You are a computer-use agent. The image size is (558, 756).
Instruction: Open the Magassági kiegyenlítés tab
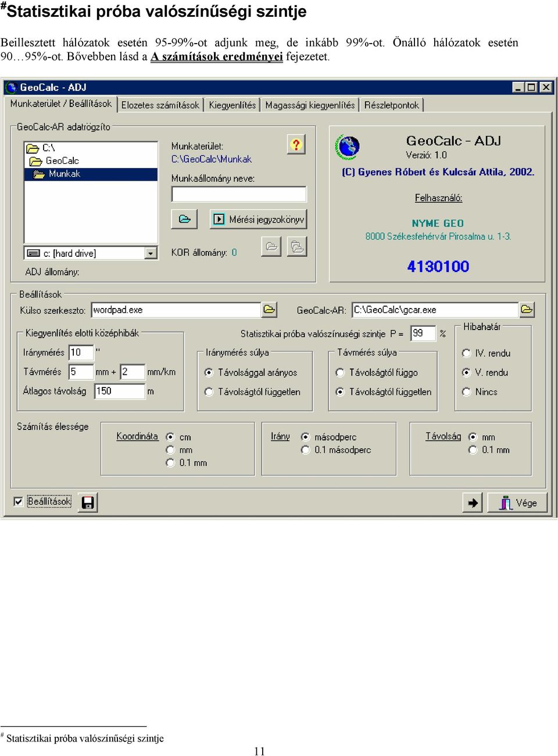point(310,105)
